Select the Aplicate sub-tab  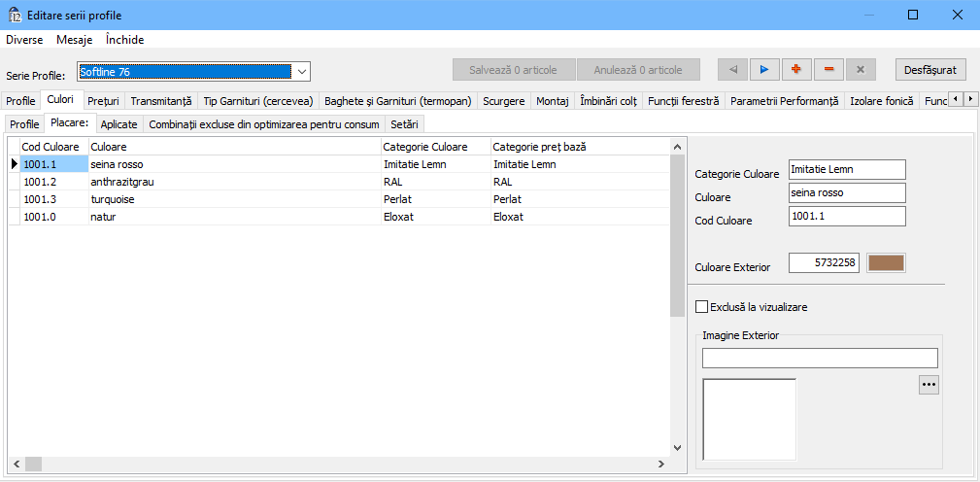(118, 124)
